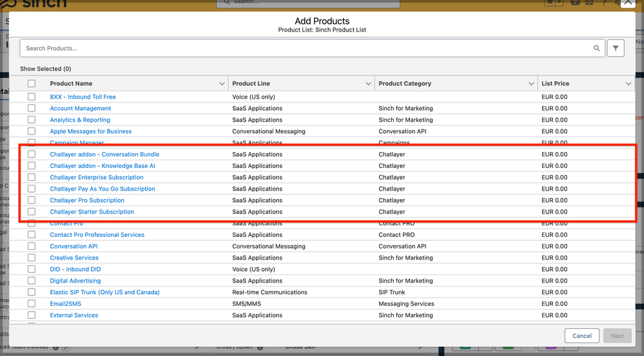Open the 8XX - Inbound Toll Free link
This screenshot has height=356, width=644.
(83, 97)
